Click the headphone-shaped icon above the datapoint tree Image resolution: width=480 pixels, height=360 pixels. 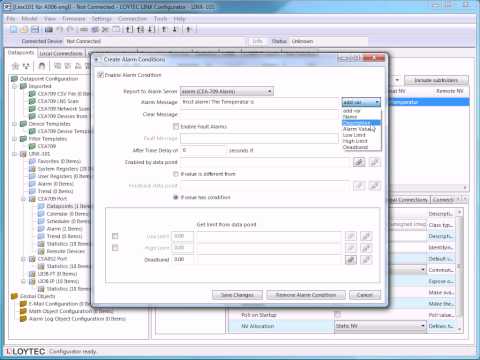pos(42,66)
